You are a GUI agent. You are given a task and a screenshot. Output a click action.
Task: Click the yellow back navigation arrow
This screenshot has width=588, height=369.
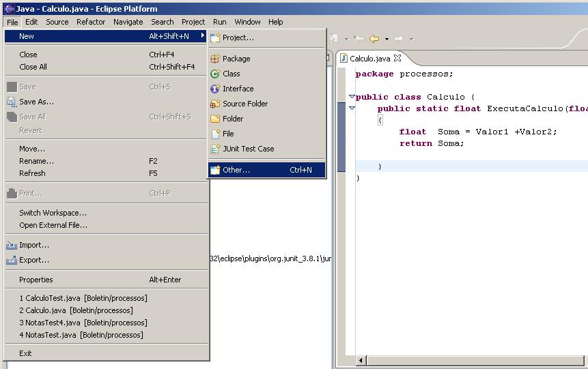(374, 39)
